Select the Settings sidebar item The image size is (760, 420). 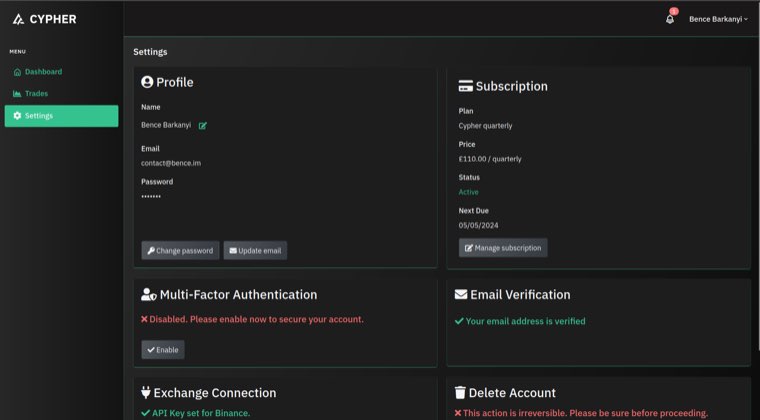(61, 116)
